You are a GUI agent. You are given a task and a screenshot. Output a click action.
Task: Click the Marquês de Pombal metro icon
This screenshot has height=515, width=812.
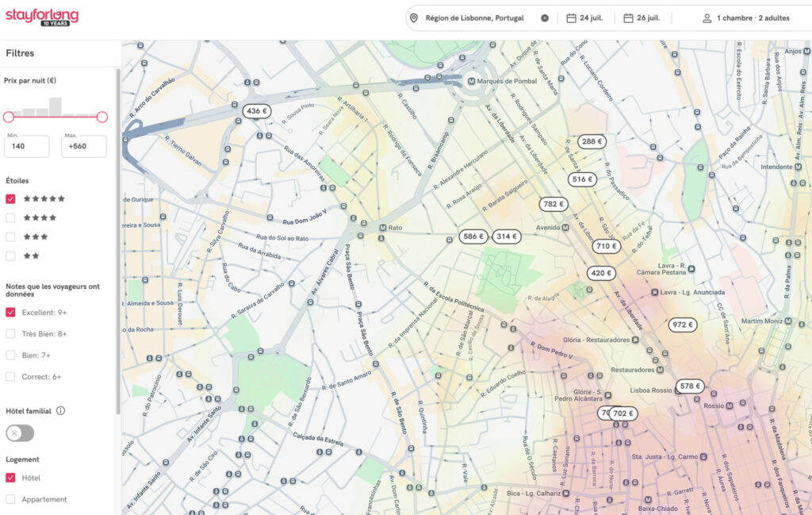coord(471,82)
